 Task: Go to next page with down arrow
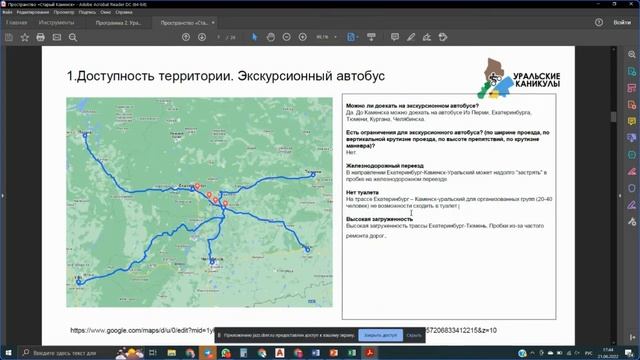(202, 37)
